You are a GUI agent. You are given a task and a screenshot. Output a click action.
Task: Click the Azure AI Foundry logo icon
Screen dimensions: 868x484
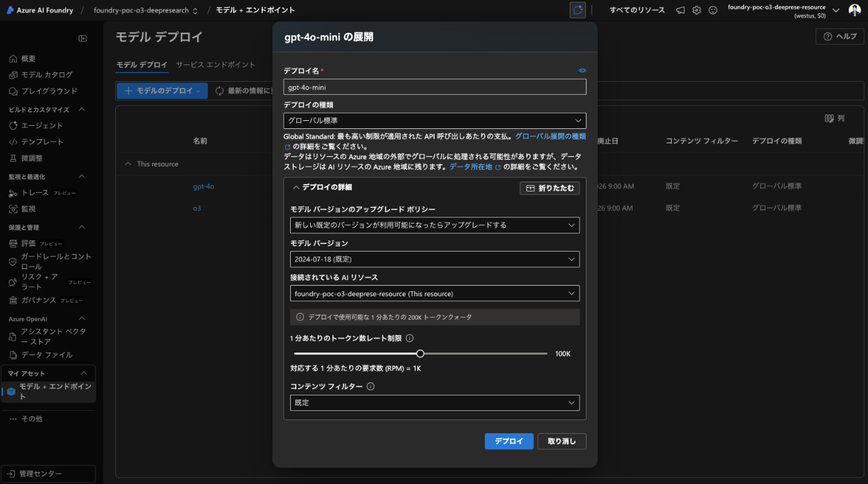(11, 10)
